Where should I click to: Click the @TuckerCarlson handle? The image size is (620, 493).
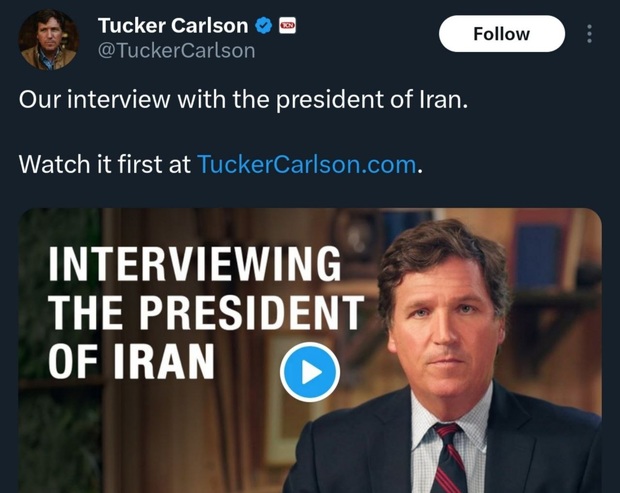pyautogui.click(x=176, y=50)
